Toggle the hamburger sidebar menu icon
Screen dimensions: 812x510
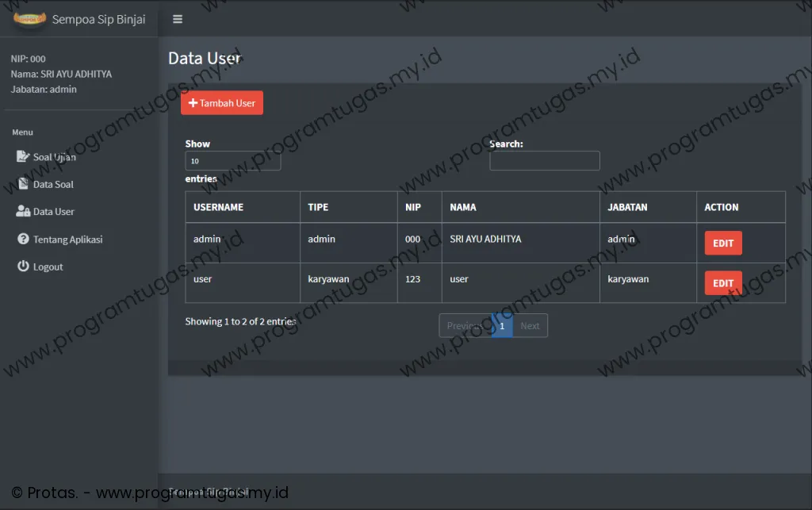point(178,19)
